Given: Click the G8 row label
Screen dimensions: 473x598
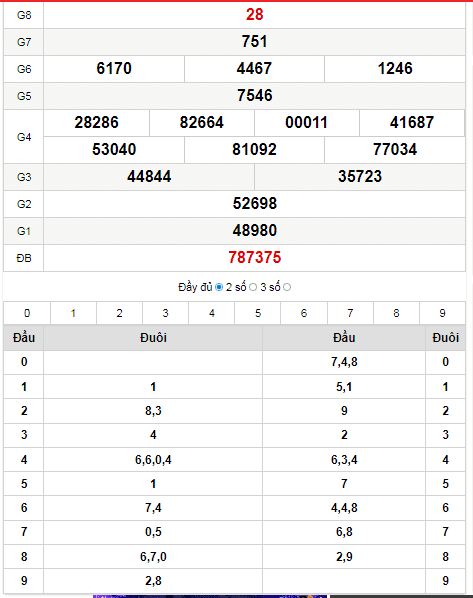Looking at the screenshot, I should [x=24, y=15].
